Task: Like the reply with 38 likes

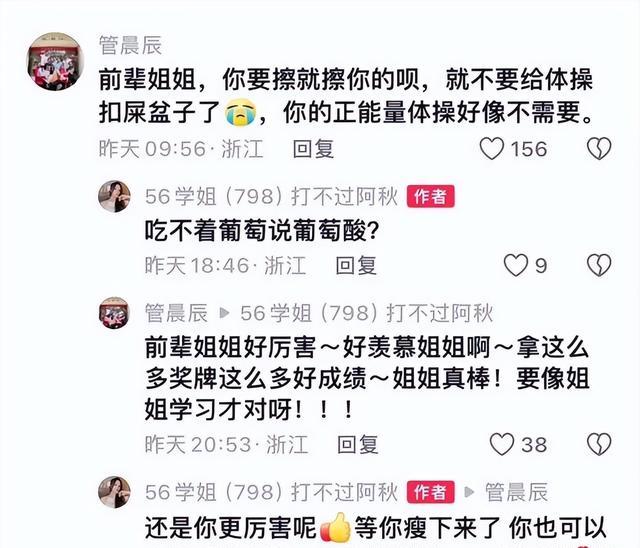Action: coord(502,444)
